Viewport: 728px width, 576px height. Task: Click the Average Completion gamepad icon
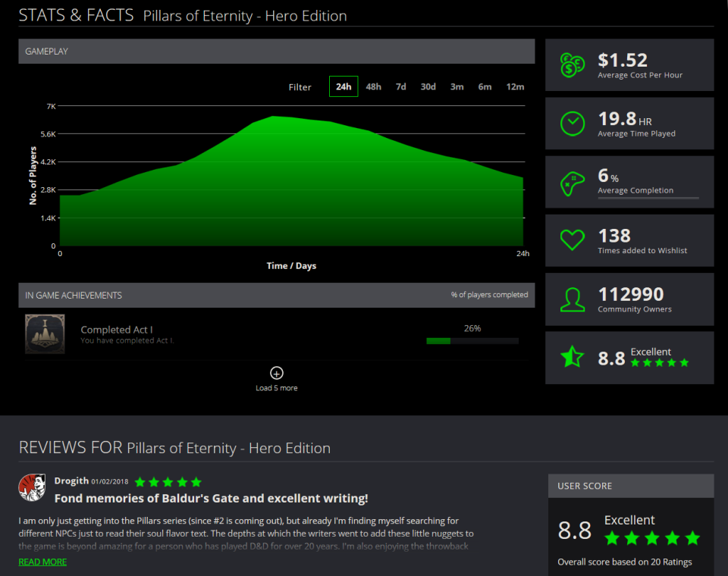pos(572,182)
